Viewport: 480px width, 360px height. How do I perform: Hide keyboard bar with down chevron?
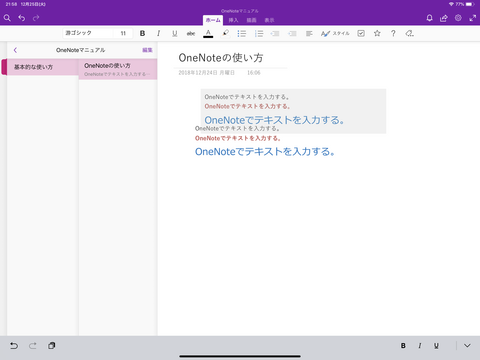[x=467, y=346]
